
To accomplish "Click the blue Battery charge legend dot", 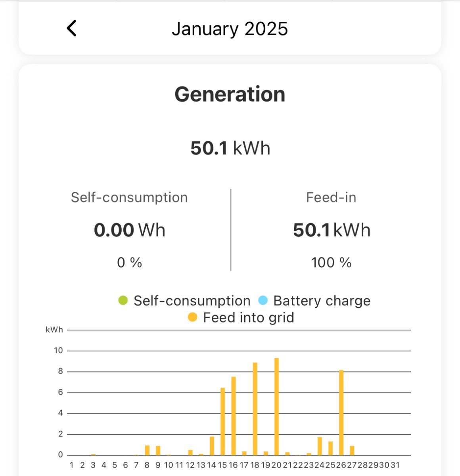I will [263, 301].
